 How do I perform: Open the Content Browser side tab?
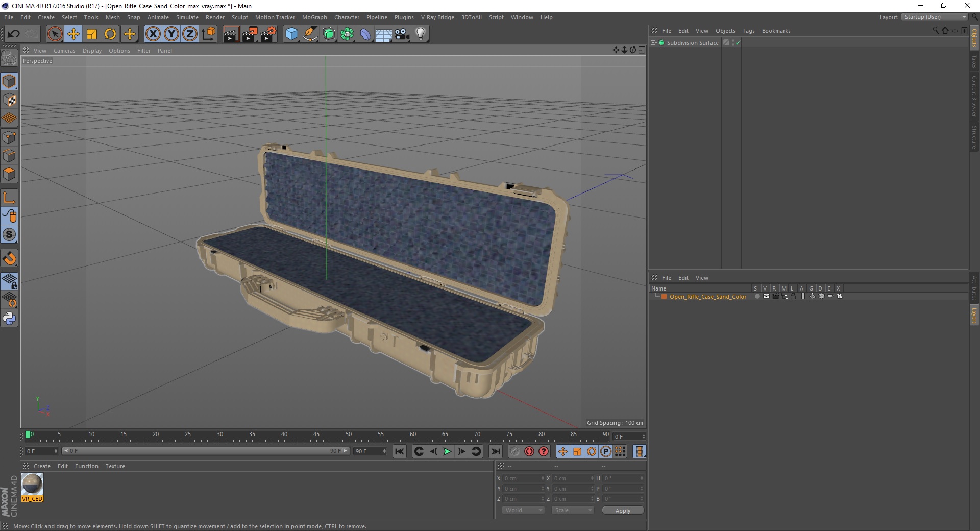[x=974, y=96]
